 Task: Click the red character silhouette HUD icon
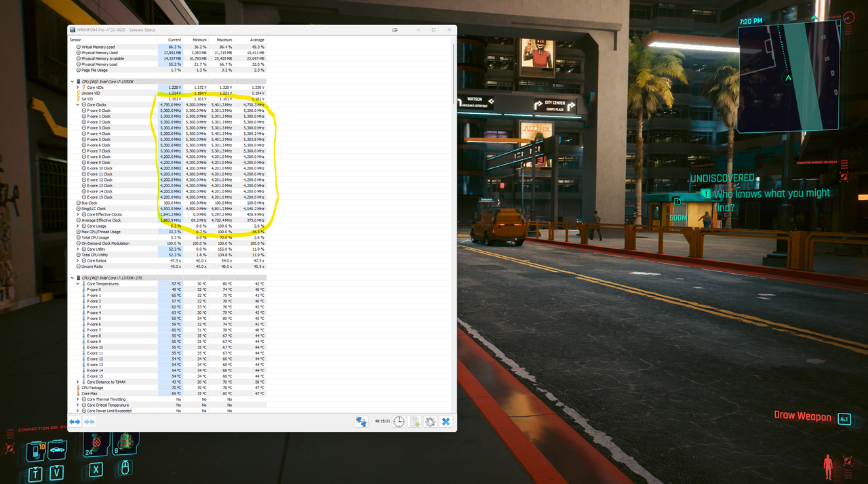click(x=828, y=467)
